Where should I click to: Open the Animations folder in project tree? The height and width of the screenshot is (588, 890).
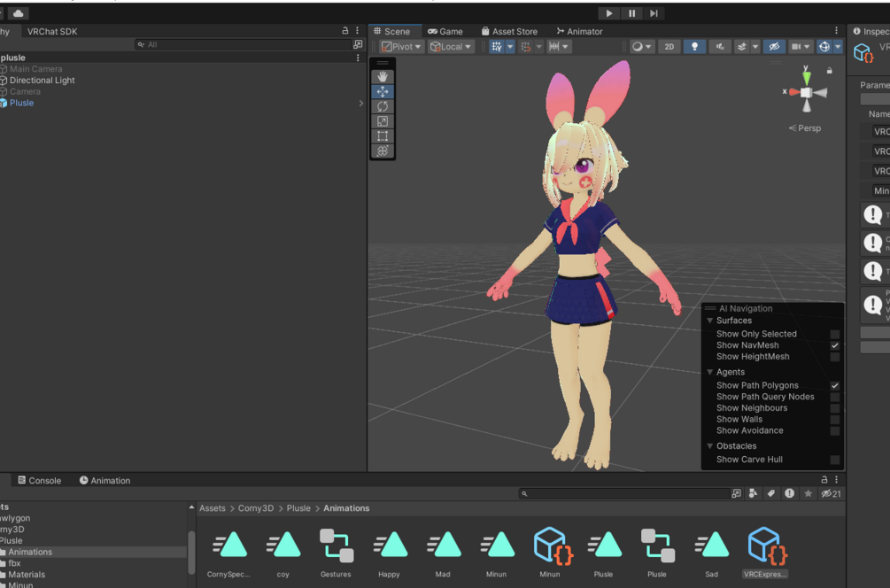click(x=29, y=552)
